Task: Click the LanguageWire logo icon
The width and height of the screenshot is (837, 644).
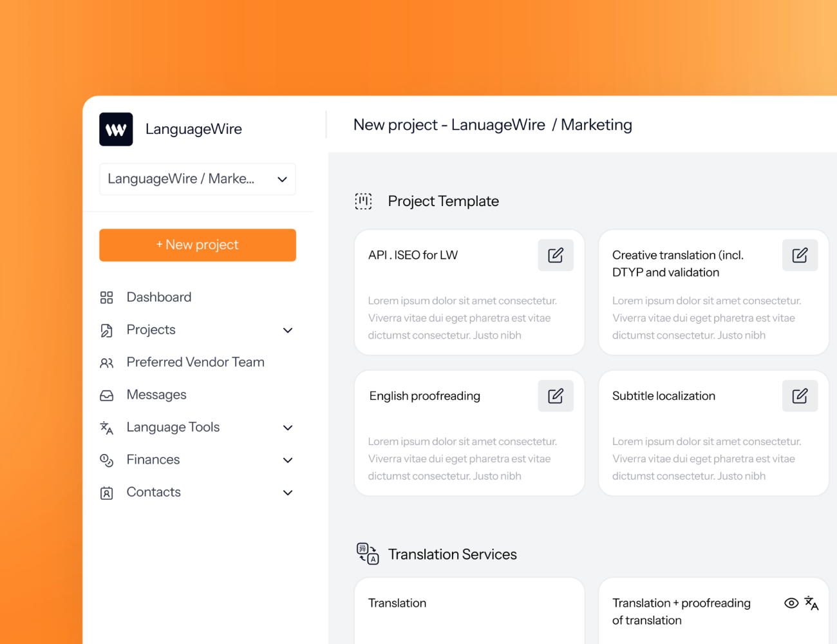Action: click(x=116, y=129)
